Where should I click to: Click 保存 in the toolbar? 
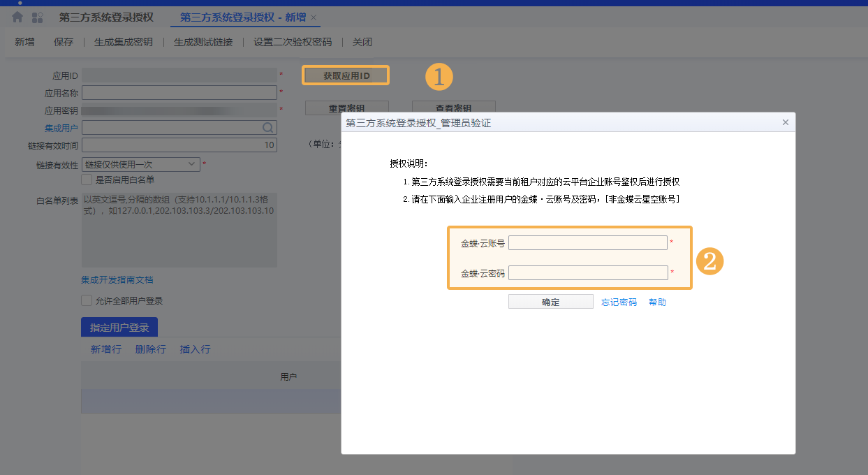pyautogui.click(x=64, y=42)
